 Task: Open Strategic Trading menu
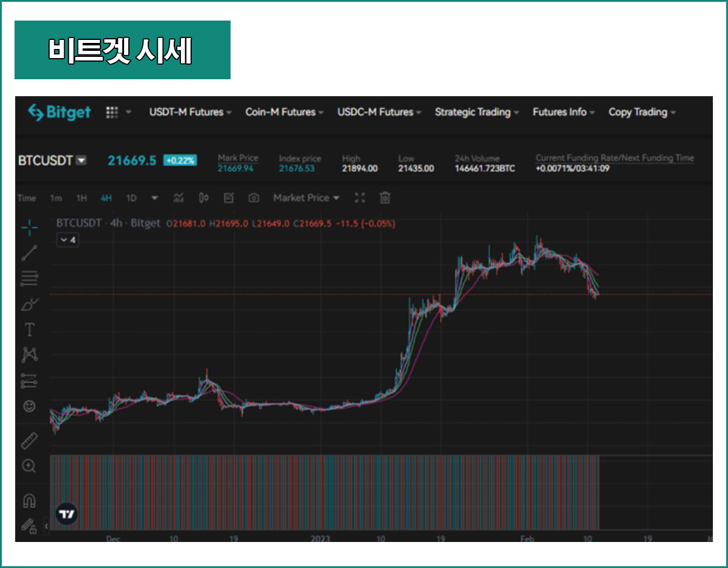tap(476, 112)
